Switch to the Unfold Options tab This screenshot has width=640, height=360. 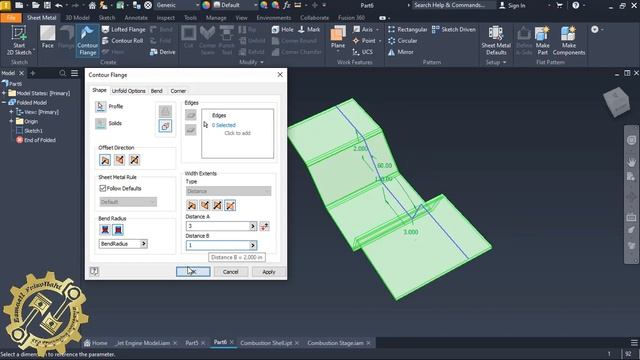pos(129,91)
